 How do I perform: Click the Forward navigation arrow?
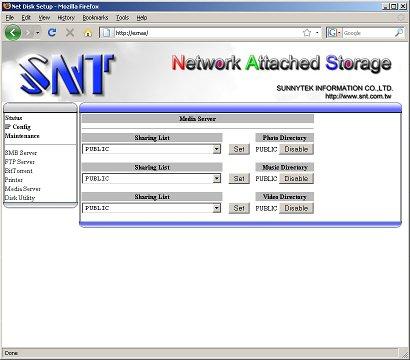pos(29,33)
